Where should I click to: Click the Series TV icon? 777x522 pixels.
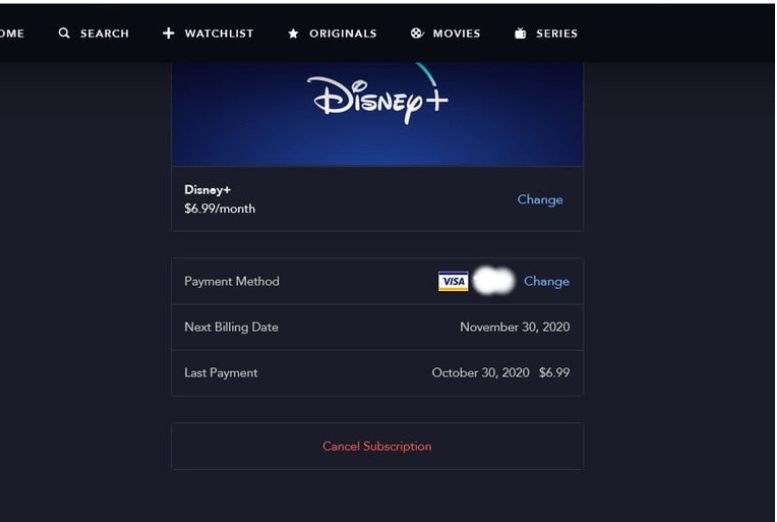(x=520, y=33)
